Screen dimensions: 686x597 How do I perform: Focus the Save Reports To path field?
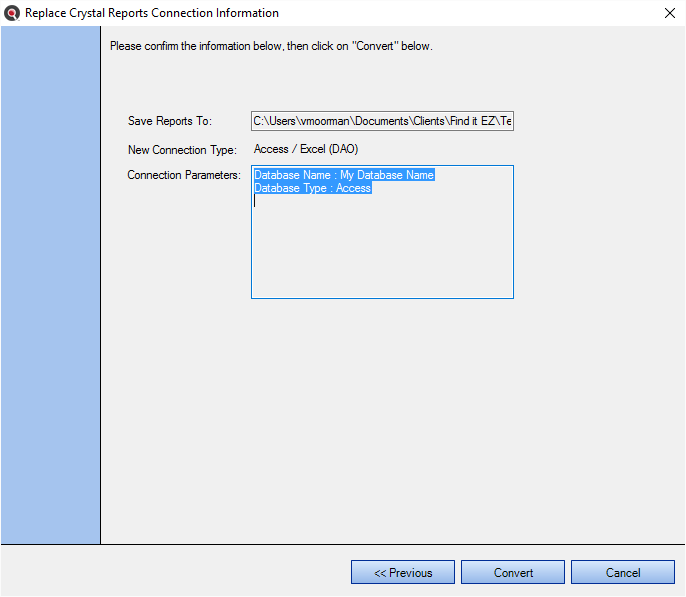(382, 121)
